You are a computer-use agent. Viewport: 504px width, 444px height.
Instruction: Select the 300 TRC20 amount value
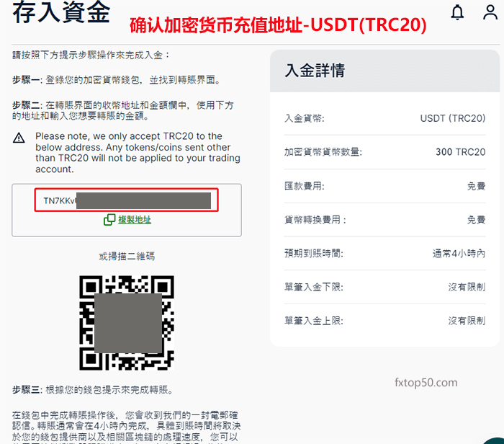click(x=460, y=152)
